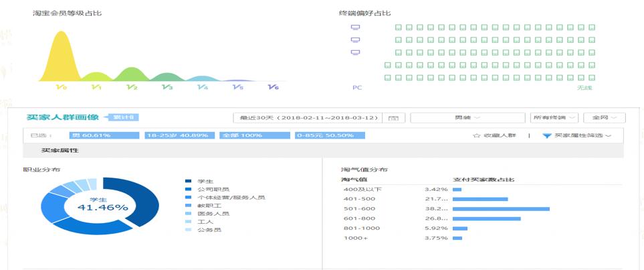Open the calendar icon beside the date range
Viewport: 644px width, 270px height.
pyautogui.click(x=393, y=118)
